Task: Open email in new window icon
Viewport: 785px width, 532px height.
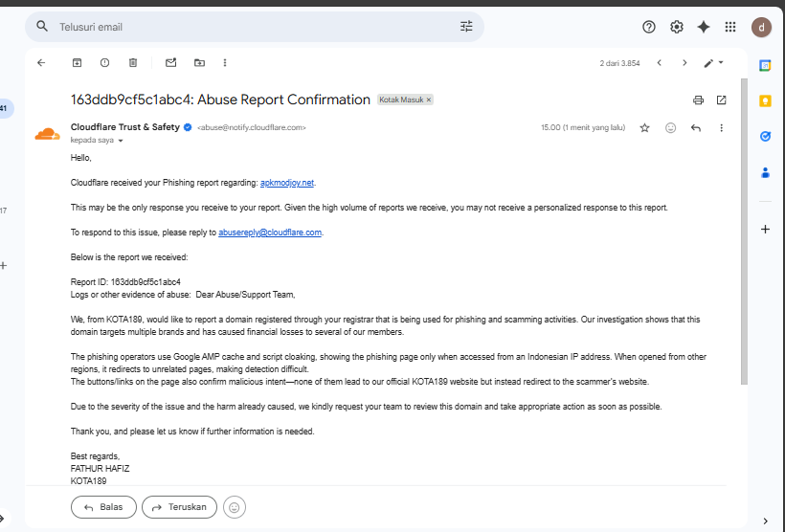Action: pyautogui.click(x=722, y=100)
